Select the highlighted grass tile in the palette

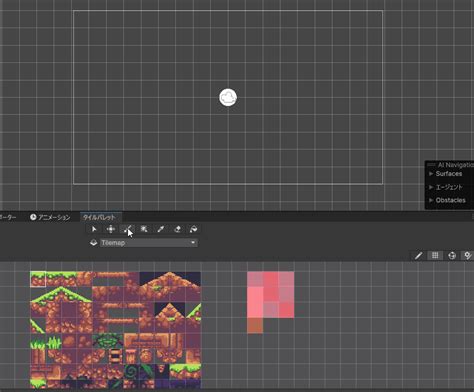(38, 279)
